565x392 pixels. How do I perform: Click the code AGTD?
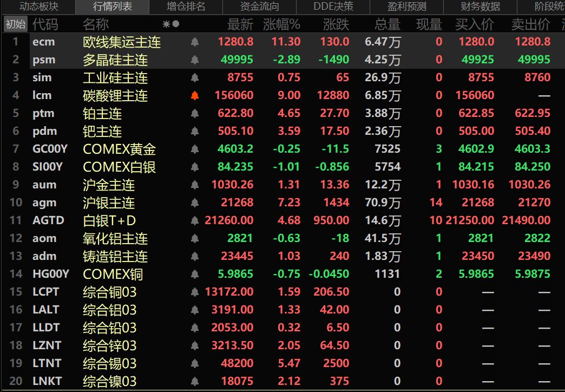[48, 220]
